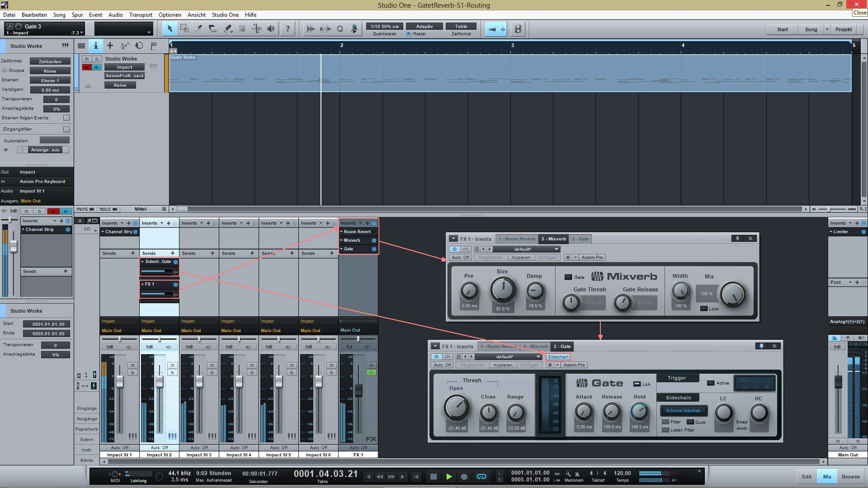Viewport: 868px width, 488px height.
Task: Enable the Active trigger checkbox in Gate
Action: (711, 383)
